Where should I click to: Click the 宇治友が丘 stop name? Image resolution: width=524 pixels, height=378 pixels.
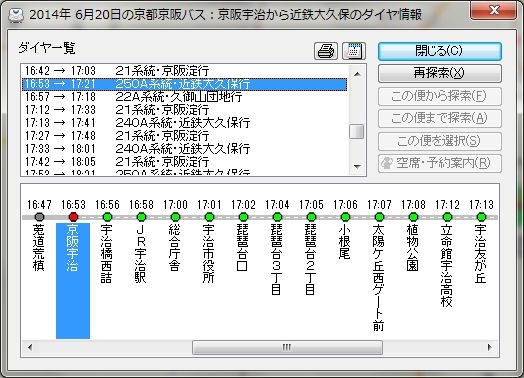click(481, 254)
